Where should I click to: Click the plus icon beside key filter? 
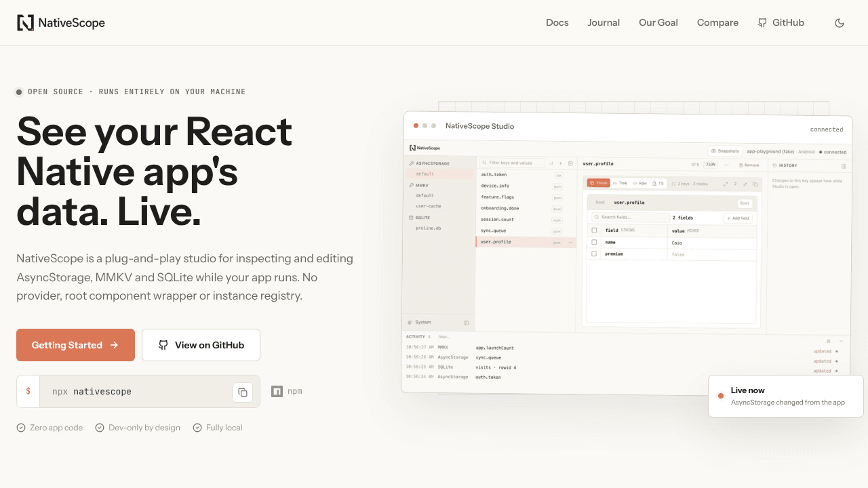560,163
